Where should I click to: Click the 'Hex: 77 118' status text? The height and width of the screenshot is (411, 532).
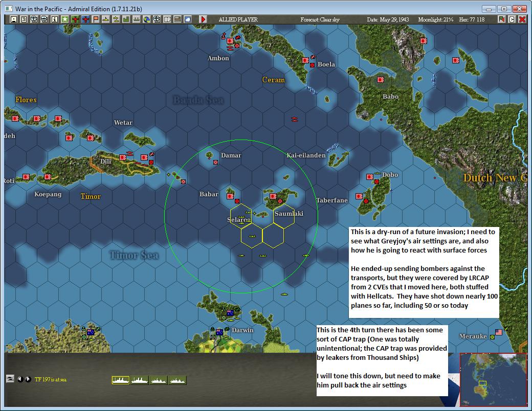[472, 19]
